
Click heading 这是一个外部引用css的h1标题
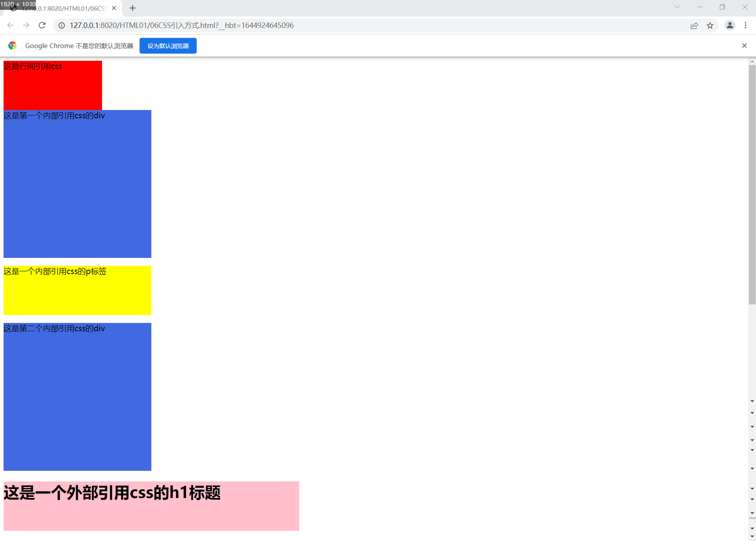[x=112, y=492]
